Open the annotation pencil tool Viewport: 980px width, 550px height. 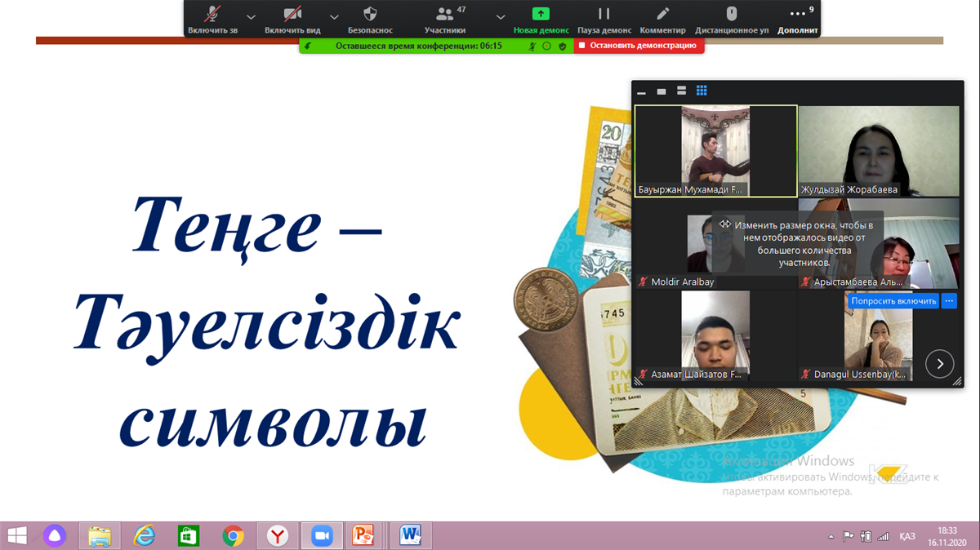(x=662, y=18)
